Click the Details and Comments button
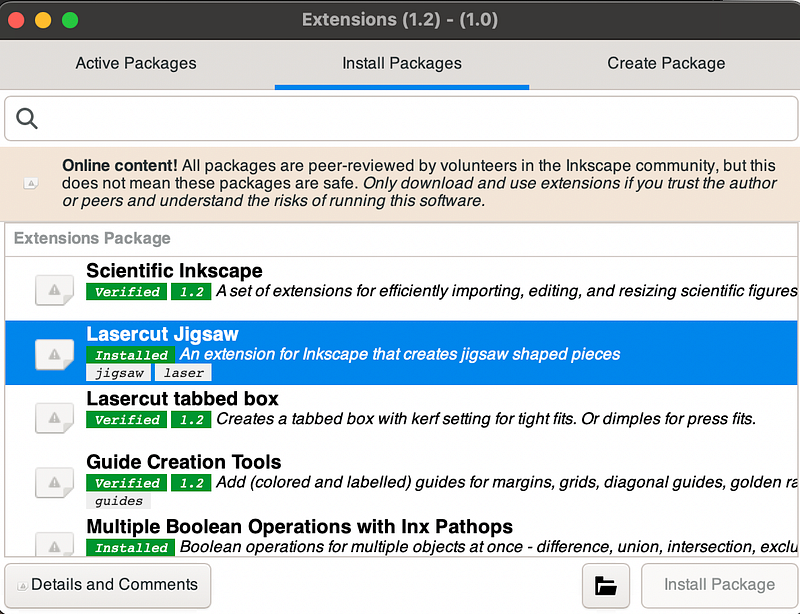Screen dimensions: 800x614 pyautogui.click(x=108, y=585)
